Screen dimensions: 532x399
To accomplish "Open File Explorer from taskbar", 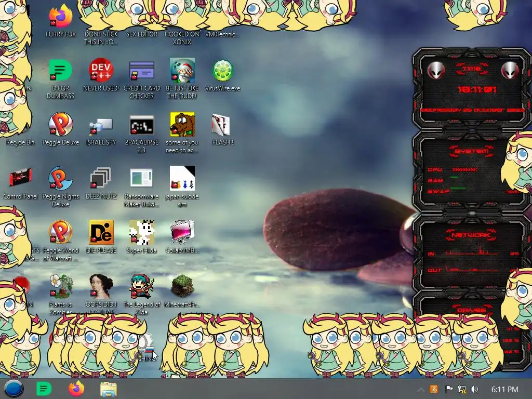I will pyautogui.click(x=109, y=389).
